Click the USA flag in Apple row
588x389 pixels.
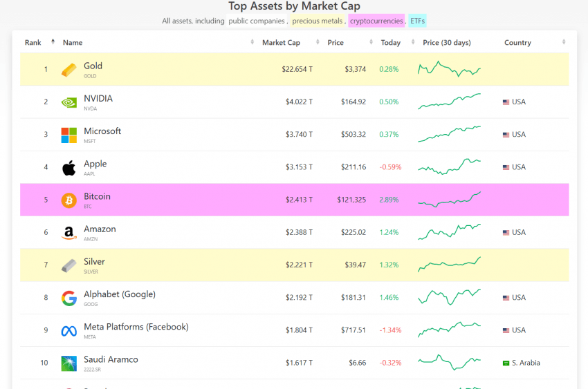coord(506,167)
